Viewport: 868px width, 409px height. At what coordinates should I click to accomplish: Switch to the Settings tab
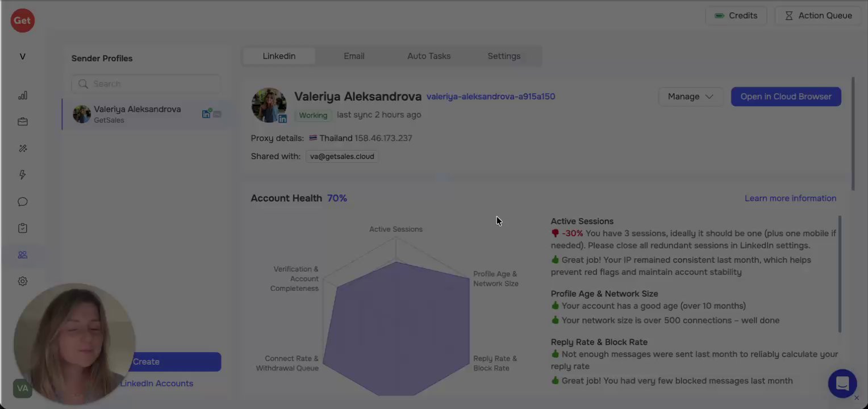pos(504,56)
